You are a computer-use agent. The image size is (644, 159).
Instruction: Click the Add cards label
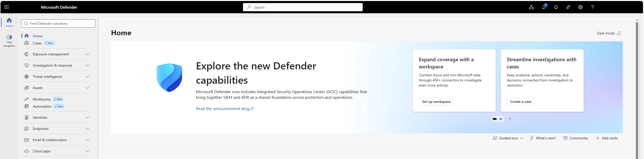tap(609, 138)
